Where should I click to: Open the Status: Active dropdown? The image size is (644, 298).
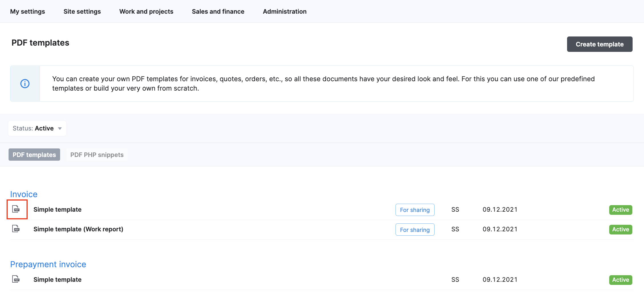(x=37, y=128)
